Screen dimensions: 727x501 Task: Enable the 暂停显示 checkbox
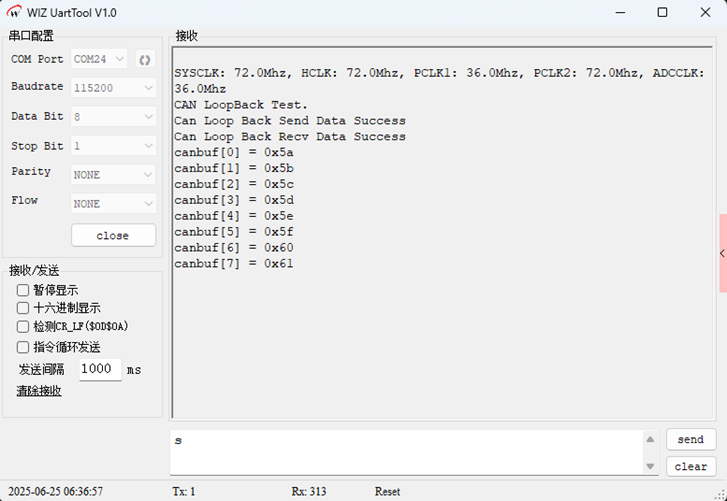coord(23,290)
